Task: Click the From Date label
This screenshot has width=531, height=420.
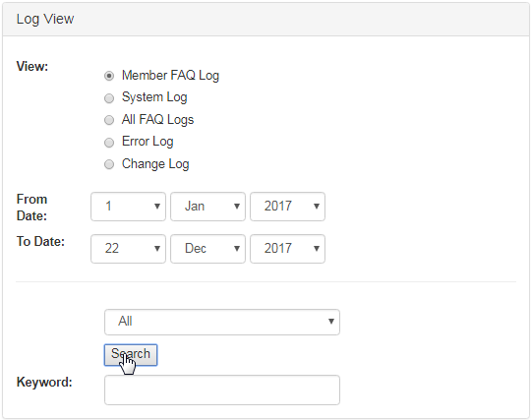Action: point(31,208)
